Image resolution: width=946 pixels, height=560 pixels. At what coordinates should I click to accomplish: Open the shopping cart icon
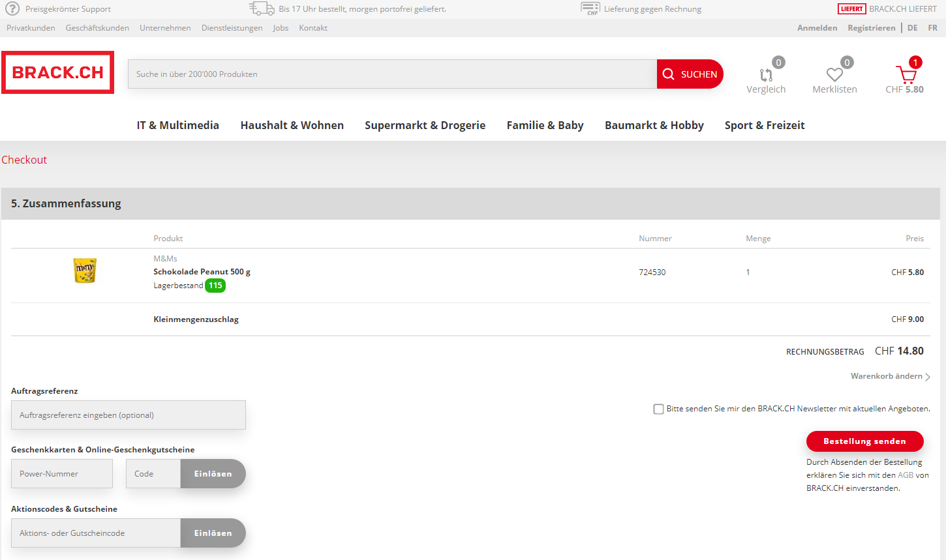[x=906, y=74]
